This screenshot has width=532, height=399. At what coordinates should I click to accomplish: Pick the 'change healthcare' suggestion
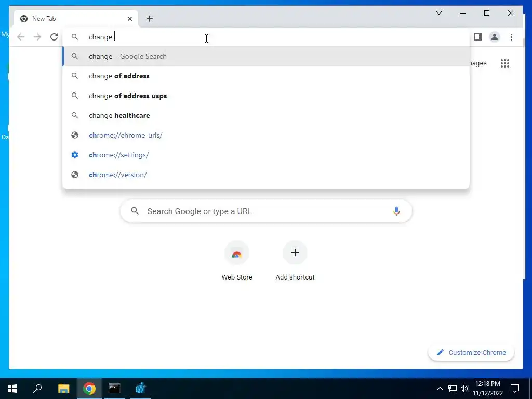click(266, 115)
